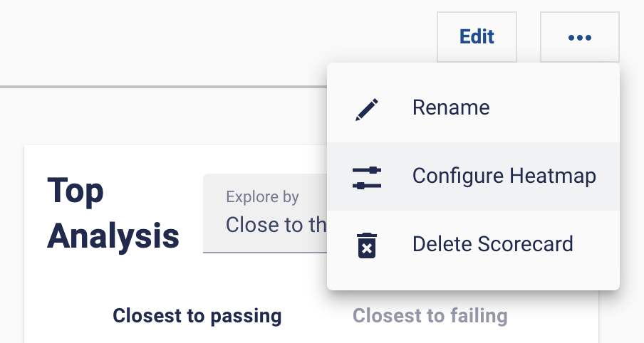
Task: Open the three-dots more options button
Action: click(x=579, y=37)
